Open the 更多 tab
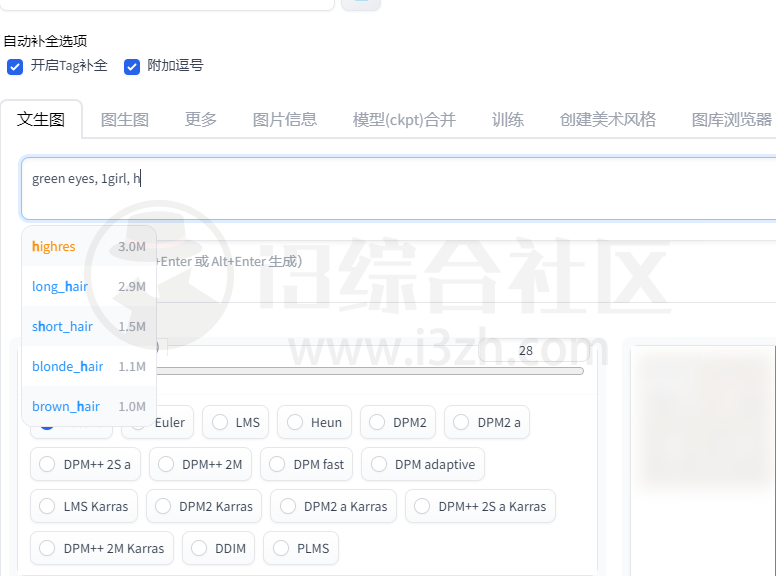Image resolution: width=776 pixels, height=576 pixels. [200, 119]
